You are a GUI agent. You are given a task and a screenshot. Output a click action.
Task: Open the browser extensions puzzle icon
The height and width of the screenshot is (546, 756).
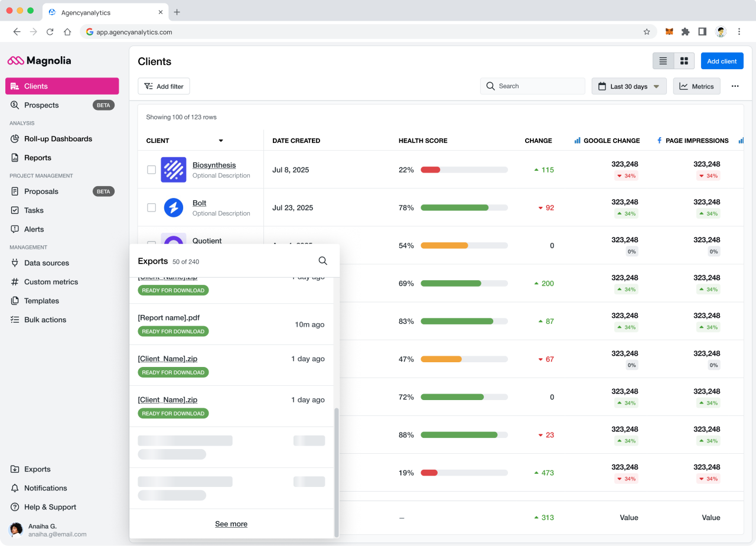[685, 32]
